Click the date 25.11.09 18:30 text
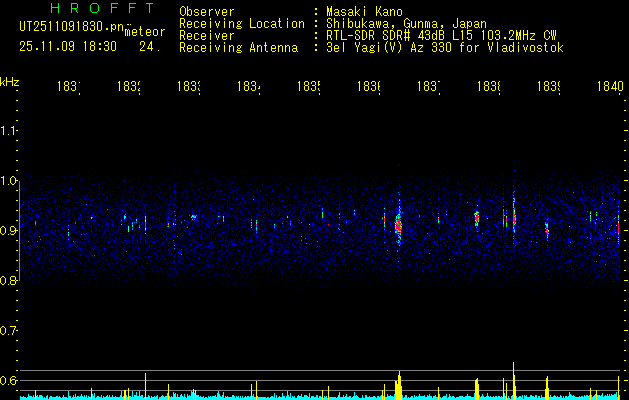 [68, 47]
